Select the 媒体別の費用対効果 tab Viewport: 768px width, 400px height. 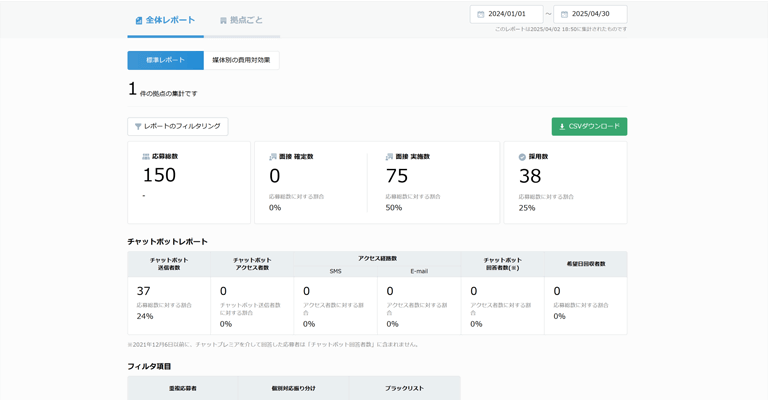tap(241, 60)
